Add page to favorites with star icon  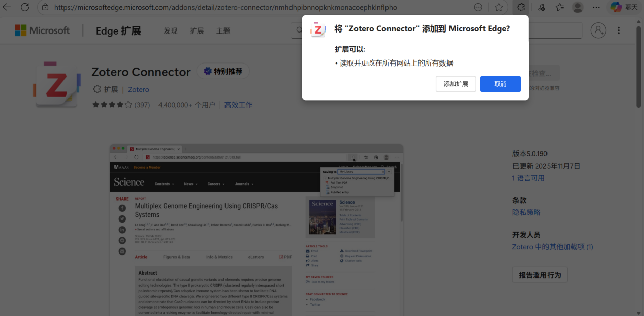[x=499, y=7]
